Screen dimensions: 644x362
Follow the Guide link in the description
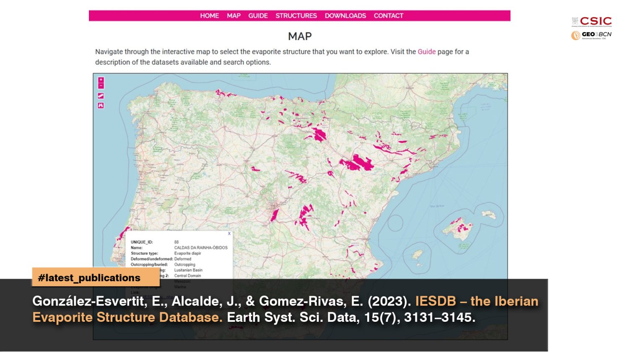426,52
